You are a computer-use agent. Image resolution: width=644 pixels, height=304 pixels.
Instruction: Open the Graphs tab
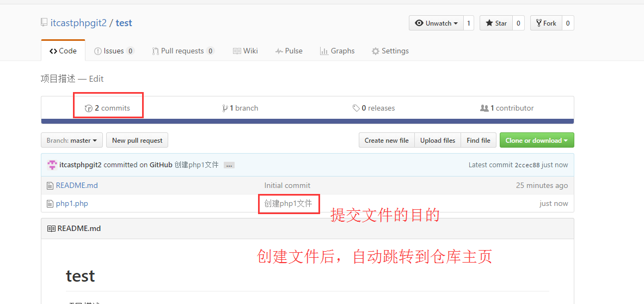(337, 51)
